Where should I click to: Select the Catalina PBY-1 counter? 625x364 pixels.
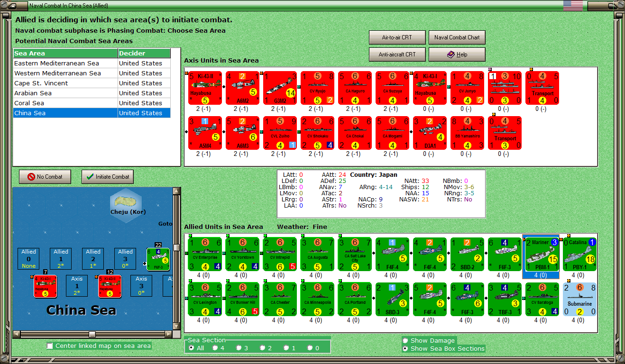click(x=580, y=255)
